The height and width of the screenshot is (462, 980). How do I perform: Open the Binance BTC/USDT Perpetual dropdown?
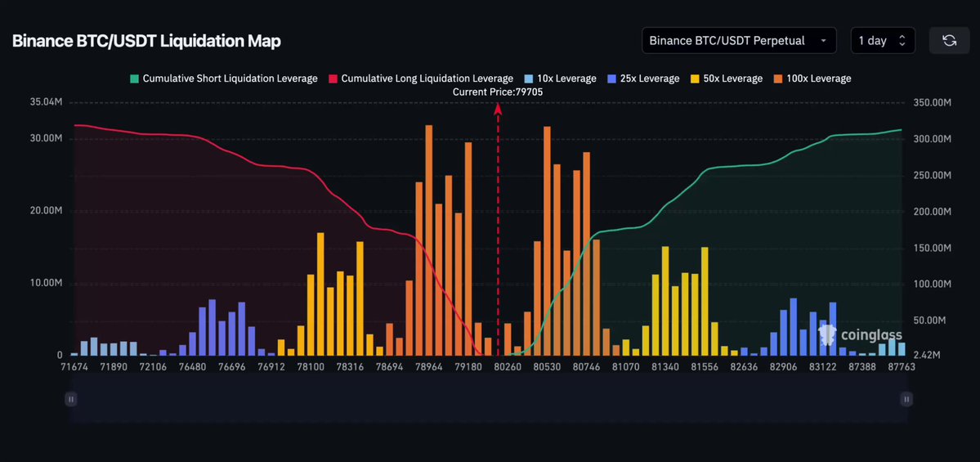point(739,41)
